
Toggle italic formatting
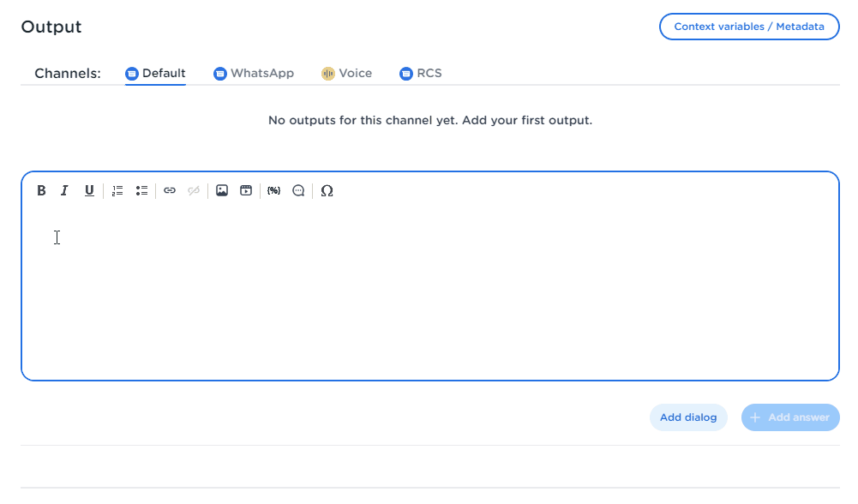[x=64, y=190]
